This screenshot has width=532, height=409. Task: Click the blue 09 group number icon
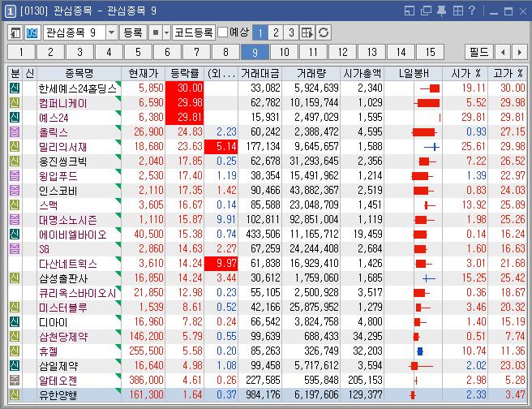coord(32,33)
